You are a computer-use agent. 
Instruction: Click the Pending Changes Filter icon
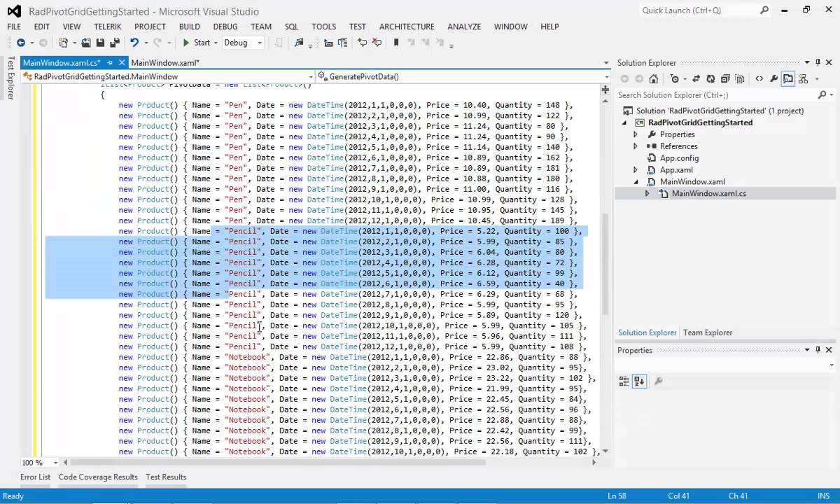[674, 79]
